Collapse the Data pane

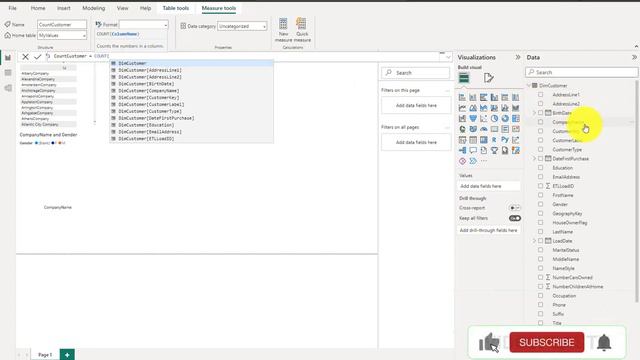click(x=634, y=58)
